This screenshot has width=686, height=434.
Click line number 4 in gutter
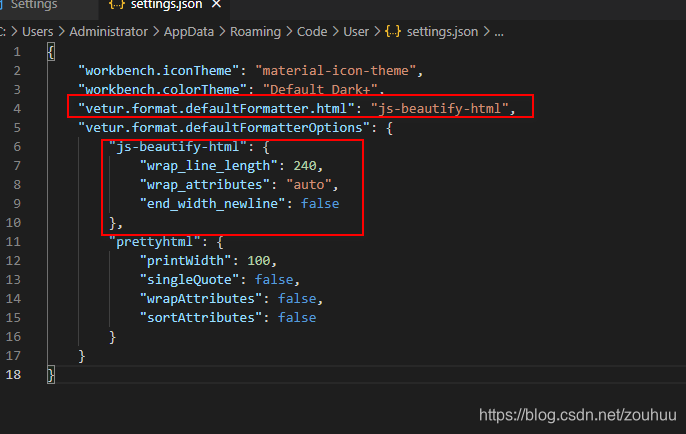click(x=17, y=108)
